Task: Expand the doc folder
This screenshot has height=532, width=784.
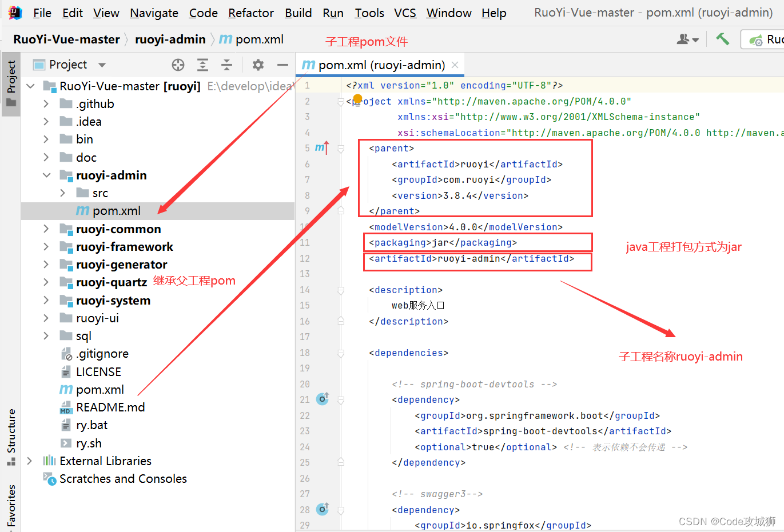Action: 46,157
